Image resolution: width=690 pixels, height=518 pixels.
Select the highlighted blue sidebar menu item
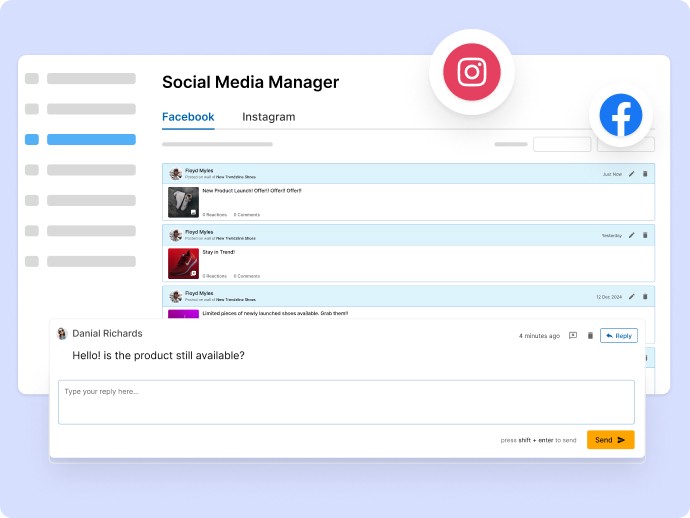[x=91, y=140]
